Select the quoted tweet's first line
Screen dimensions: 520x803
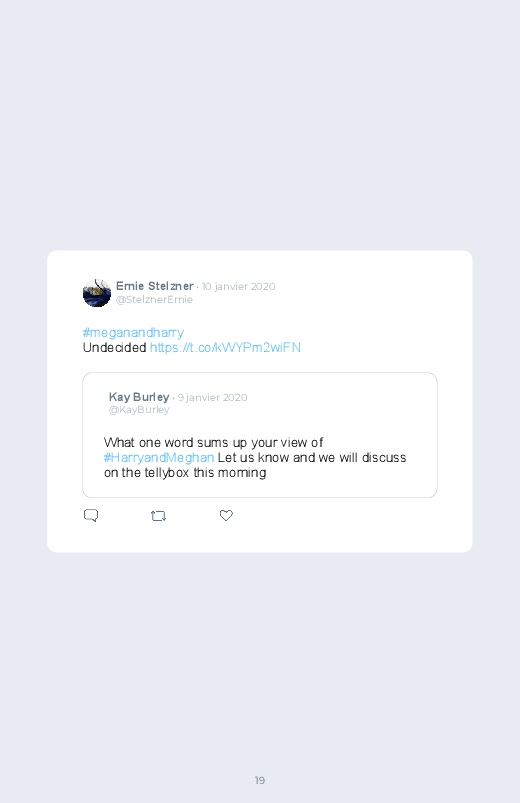213,442
